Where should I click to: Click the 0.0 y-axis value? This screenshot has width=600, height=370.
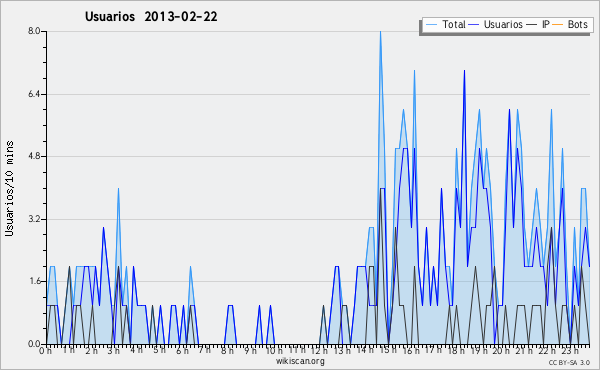coord(34,344)
